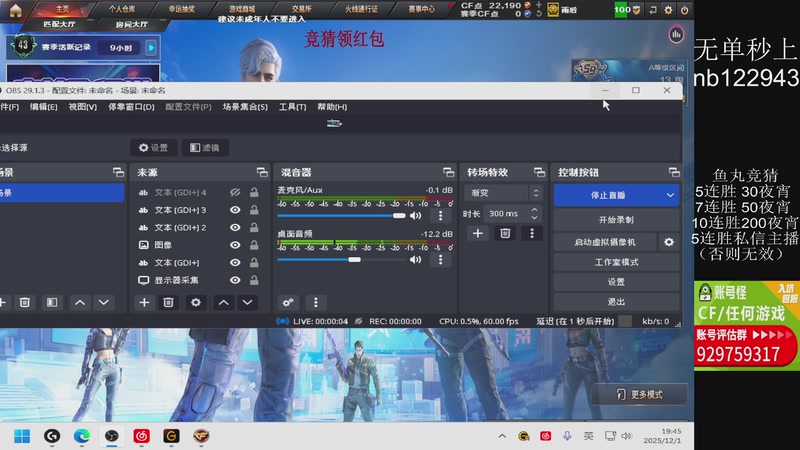Open 麦克风/Aux three-dot options menu

click(x=441, y=215)
